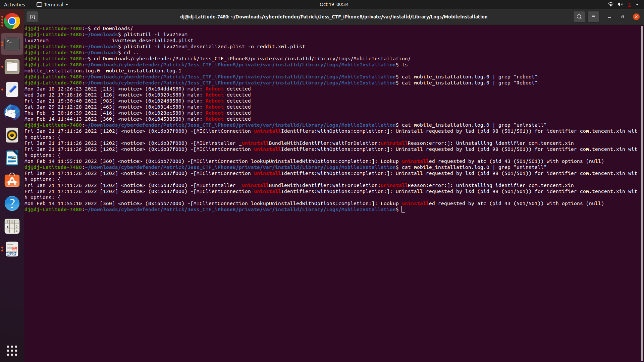The height and width of the screenshot is (362, 644).
Task: Open the Terminal menu in the top bar
Action: (x=52, y=4)
